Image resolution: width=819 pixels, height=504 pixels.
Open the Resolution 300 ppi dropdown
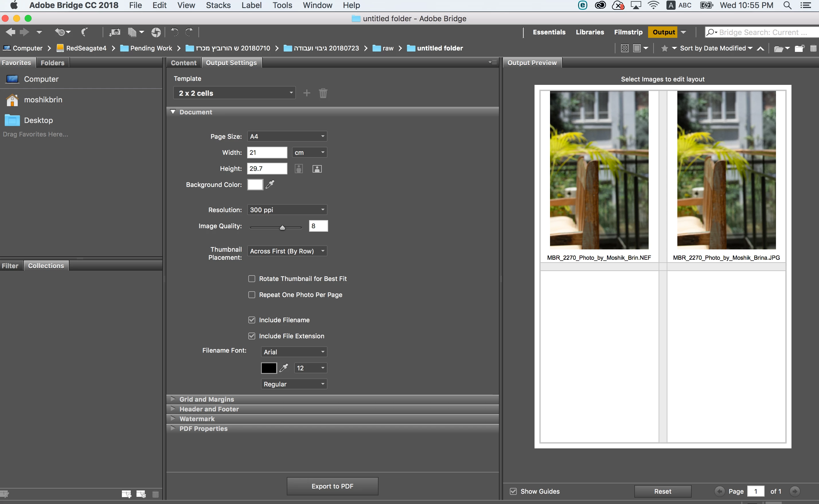click(x=287, y=210)
